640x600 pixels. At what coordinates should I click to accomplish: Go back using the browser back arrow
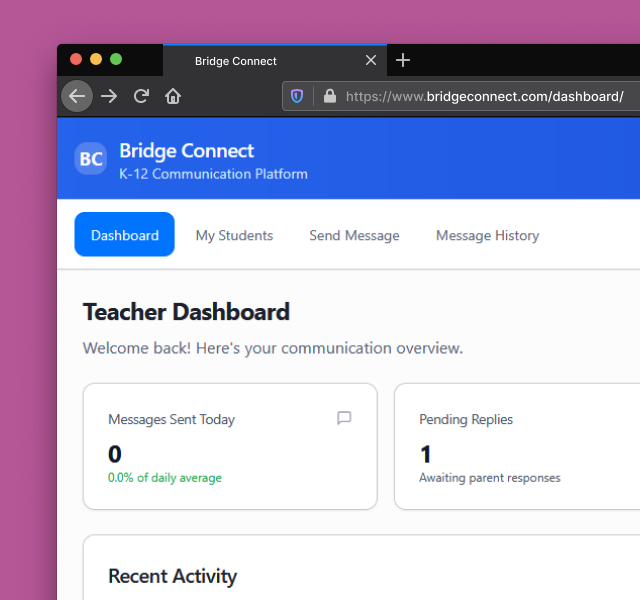click(77, 96)
